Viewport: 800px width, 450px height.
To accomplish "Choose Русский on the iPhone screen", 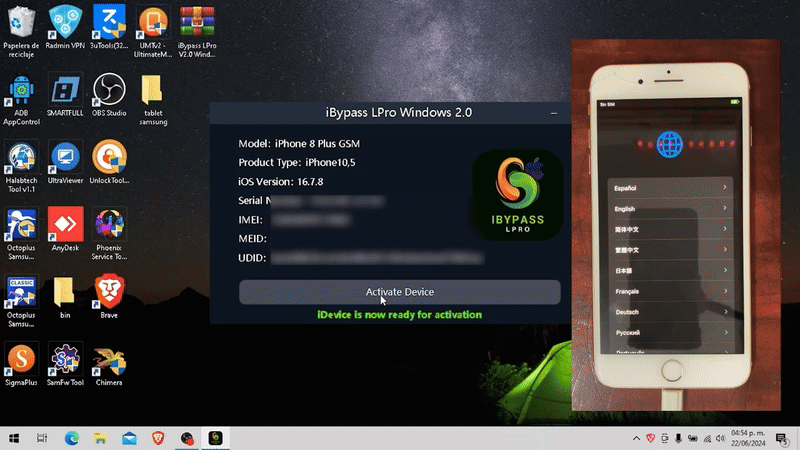I will [670, 333].
